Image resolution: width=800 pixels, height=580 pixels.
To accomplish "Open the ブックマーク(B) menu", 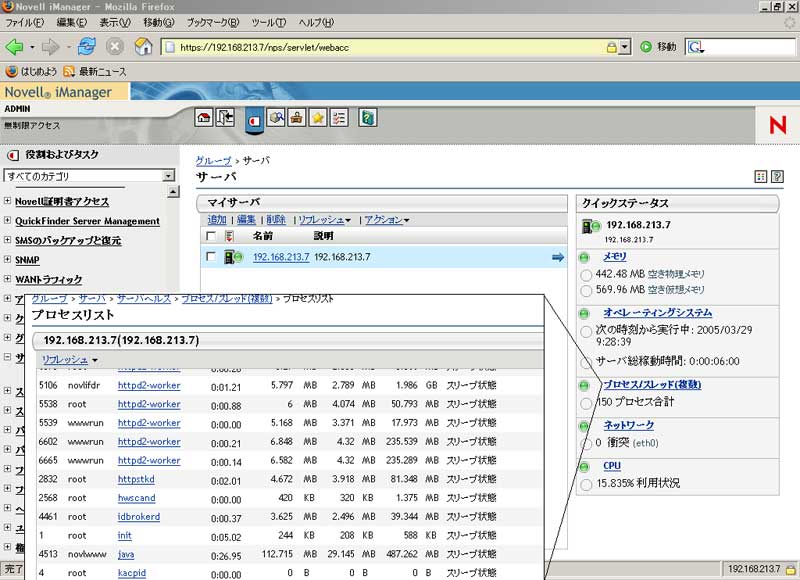I will point(213,22).
